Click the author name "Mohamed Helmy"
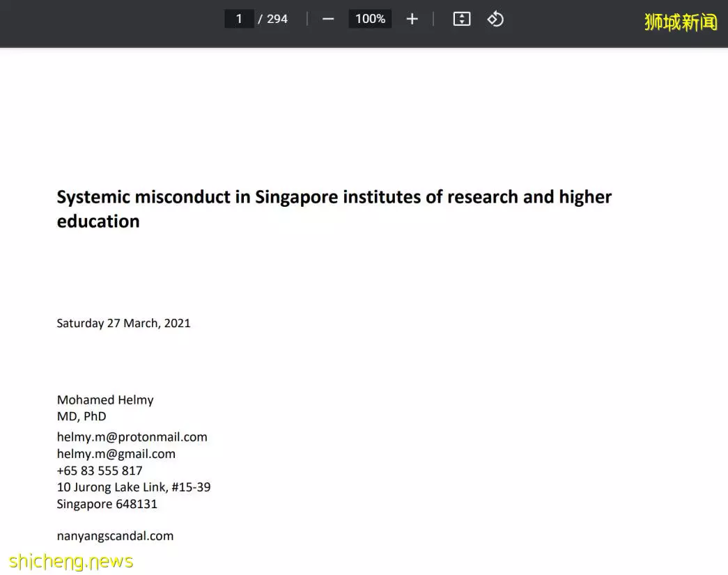728x575 pixels. (x=105, y=400)
